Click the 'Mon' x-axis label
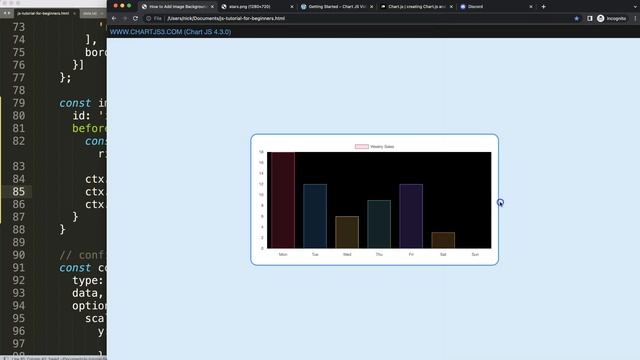 283,254
